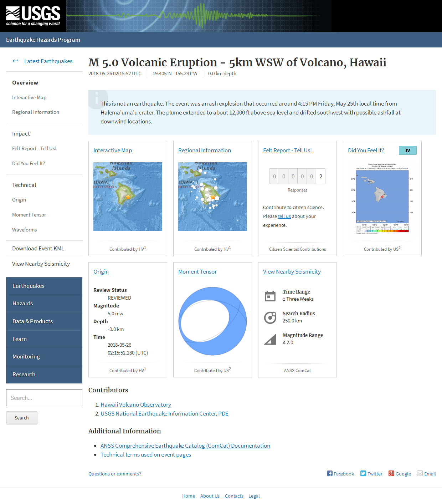Click the intensity IV badge
Viewport: 442px width, 504px height.
coord(407,150)
